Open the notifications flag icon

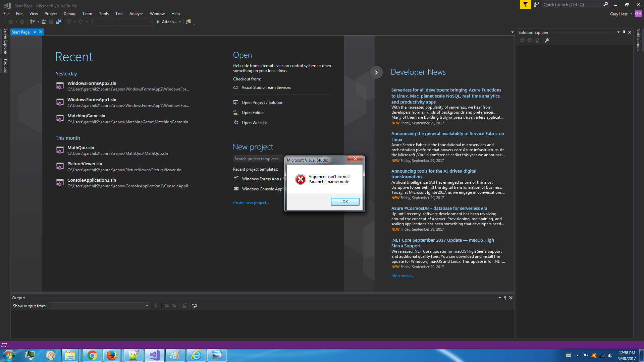(525, 4)
